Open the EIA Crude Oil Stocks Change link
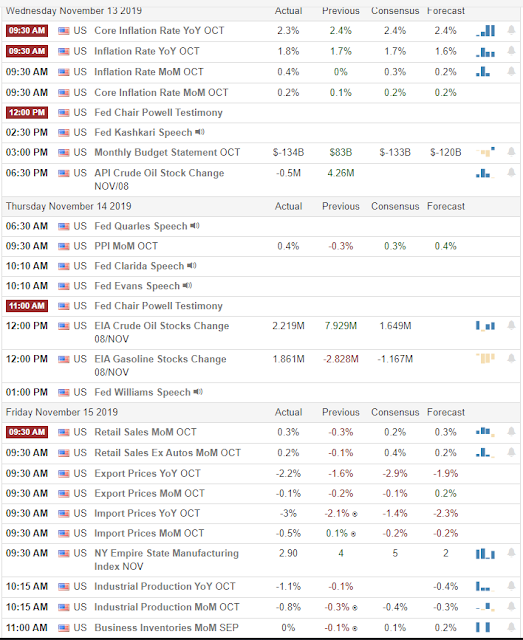The height and width of the screenshot is (640, 523). click(162, 332)
